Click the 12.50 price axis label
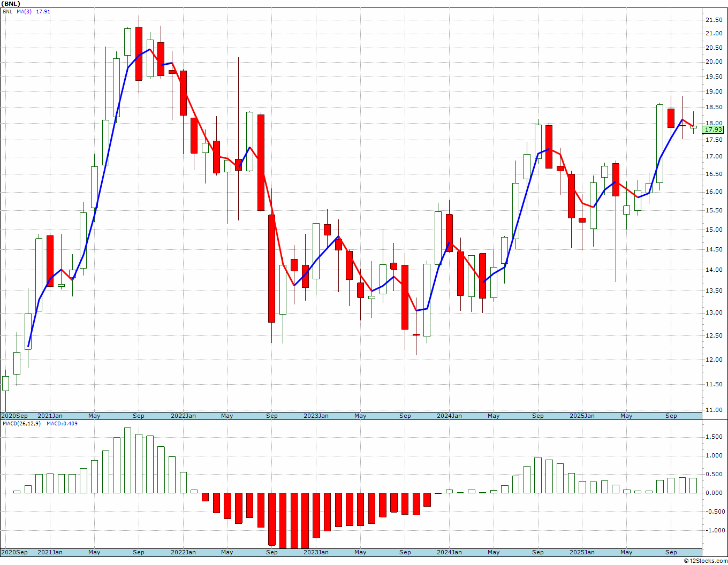Image resolution: width=728 pixels, height=565 pixels. coord(714,335)
